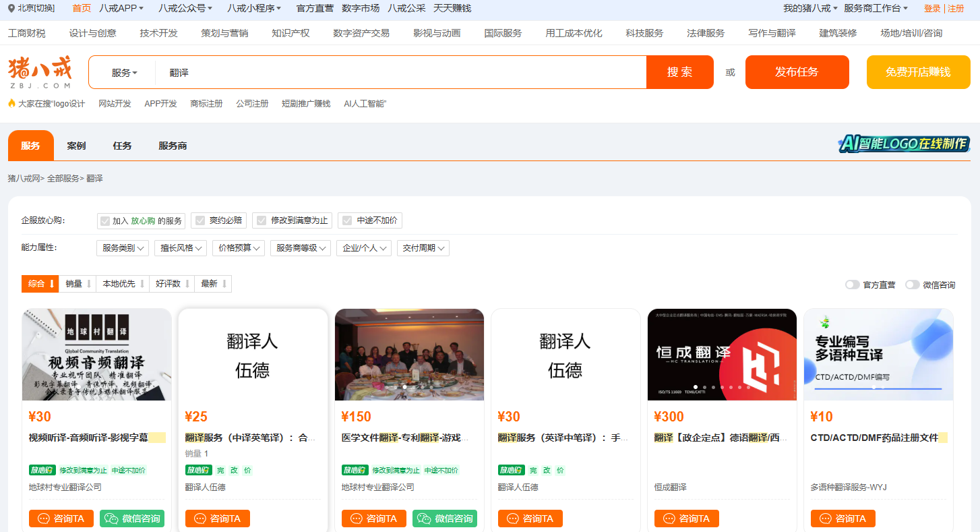
Task: Click the 销量 sort arrow
Action: coord(88,284)
